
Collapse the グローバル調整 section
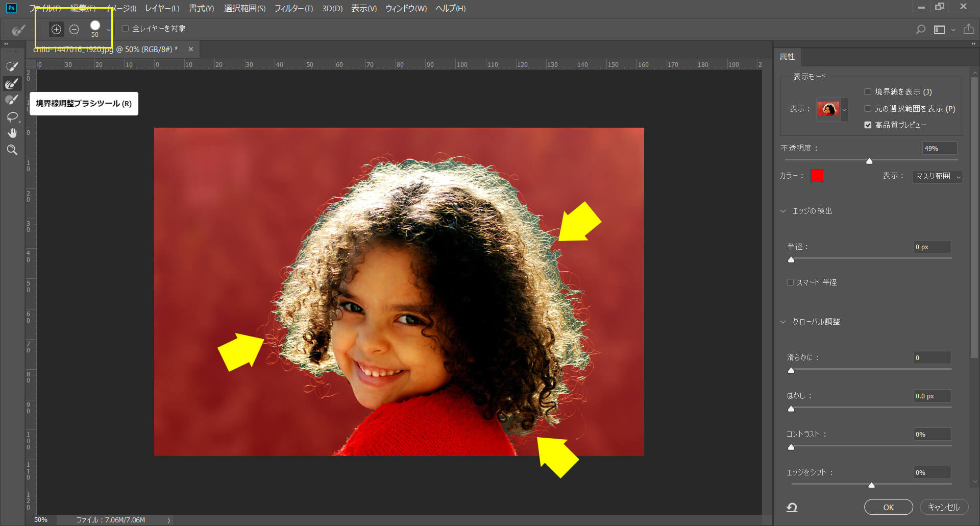pos(783,322)
